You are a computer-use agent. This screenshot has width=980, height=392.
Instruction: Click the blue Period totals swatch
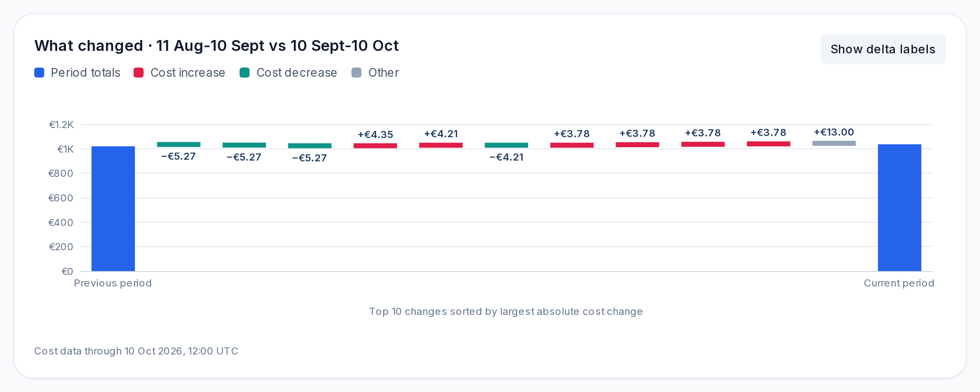pos(39,73)
